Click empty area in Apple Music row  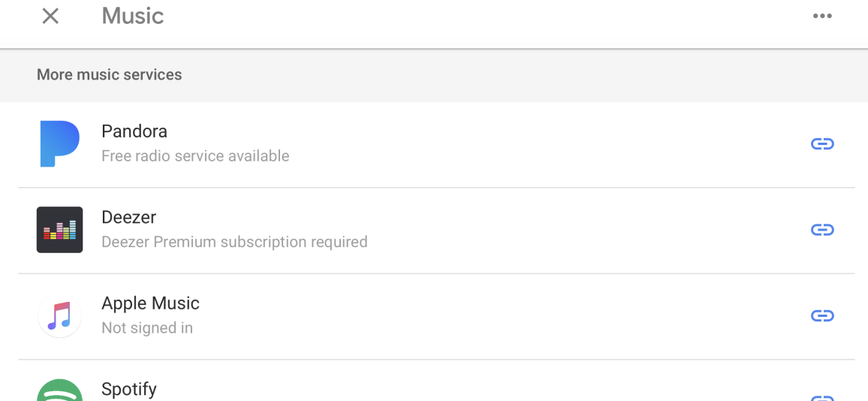click(499, 315)
